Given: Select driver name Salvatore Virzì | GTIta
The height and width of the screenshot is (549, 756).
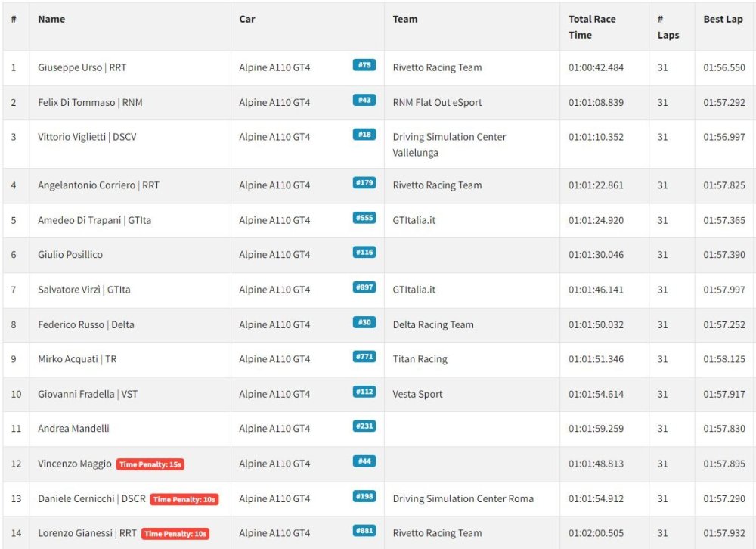Looking at the screenshot, I should click(84, 290).
